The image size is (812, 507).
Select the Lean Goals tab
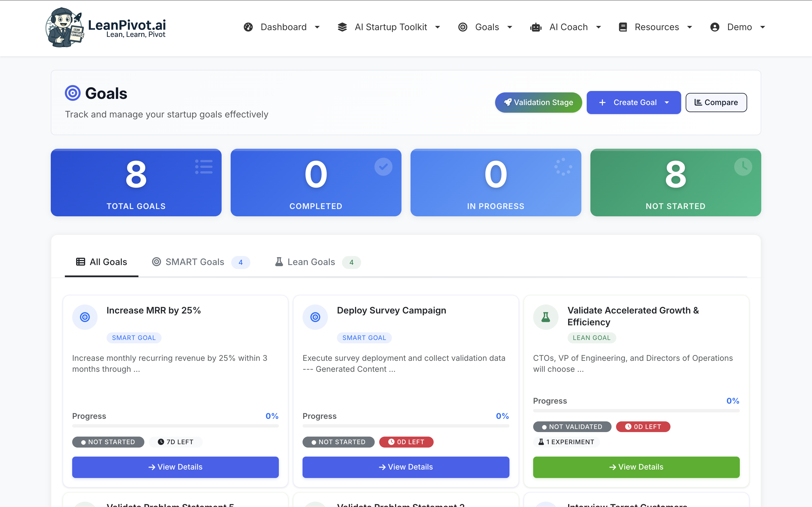click(x=311, y=262)
